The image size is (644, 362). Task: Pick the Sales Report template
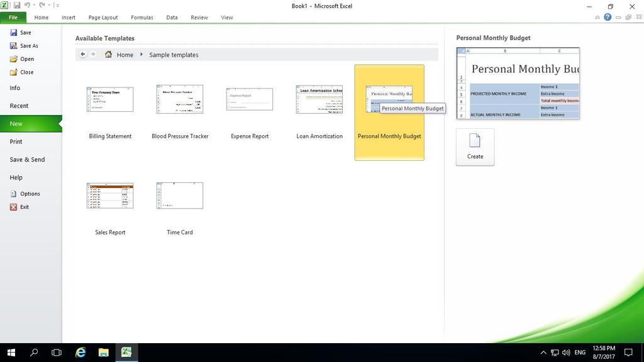pos(110,209)
